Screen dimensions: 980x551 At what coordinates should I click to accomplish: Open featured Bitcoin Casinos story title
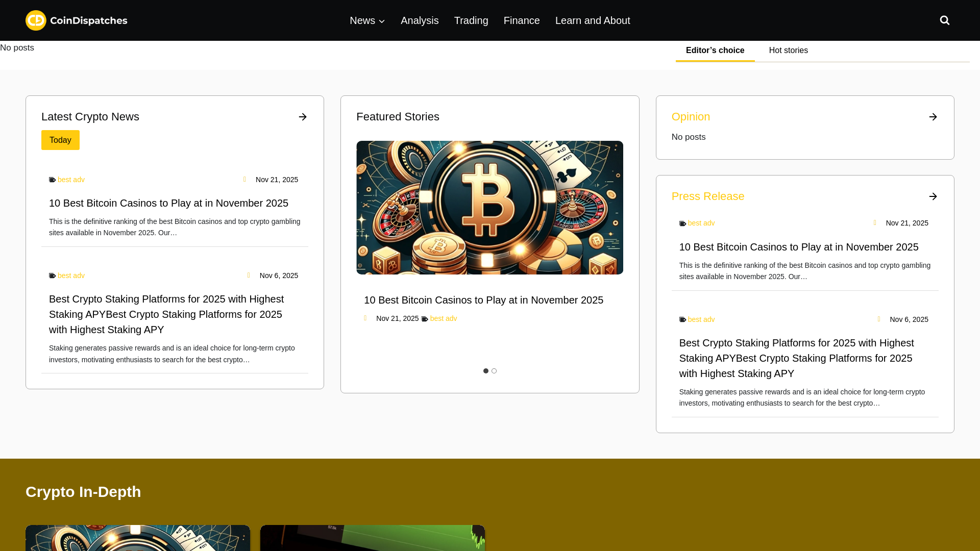tap(483, 300)
